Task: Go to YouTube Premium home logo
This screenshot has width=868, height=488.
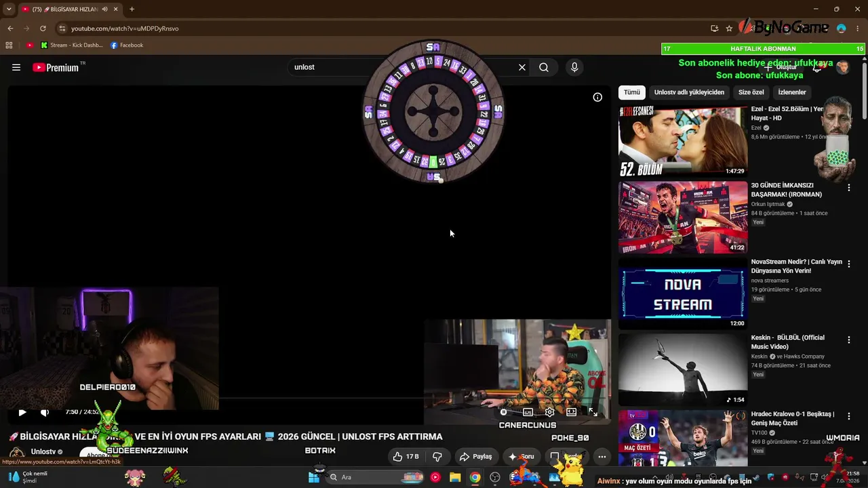Action: pyautogui.click(x=55, y=67)
